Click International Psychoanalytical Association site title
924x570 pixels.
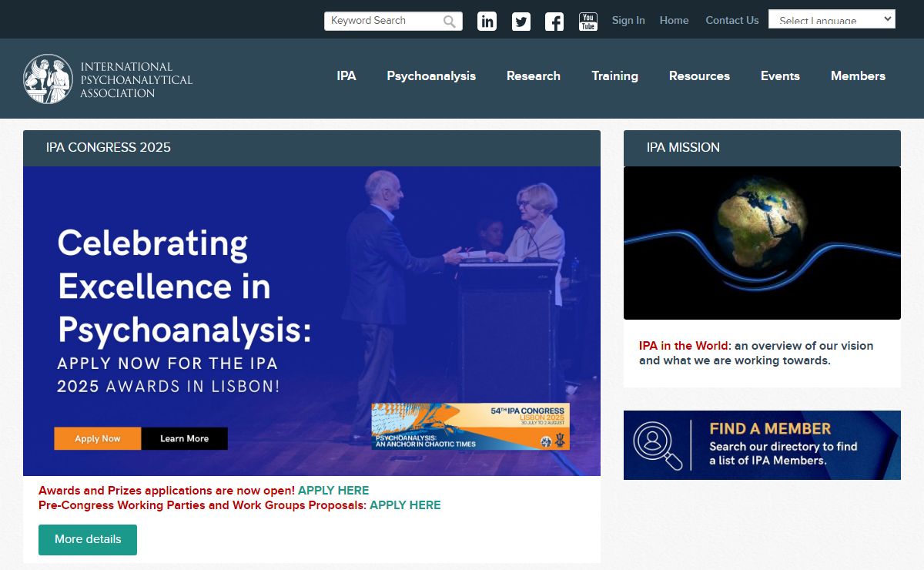point(136,79)
